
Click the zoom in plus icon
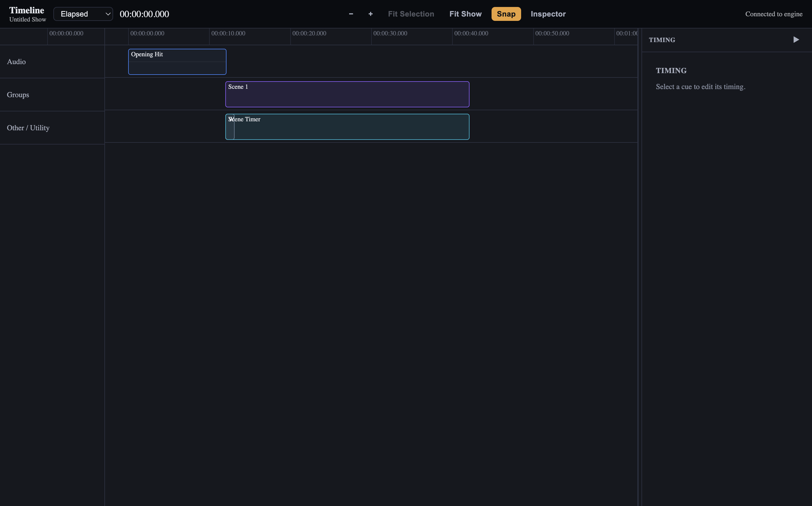[370, 14]
